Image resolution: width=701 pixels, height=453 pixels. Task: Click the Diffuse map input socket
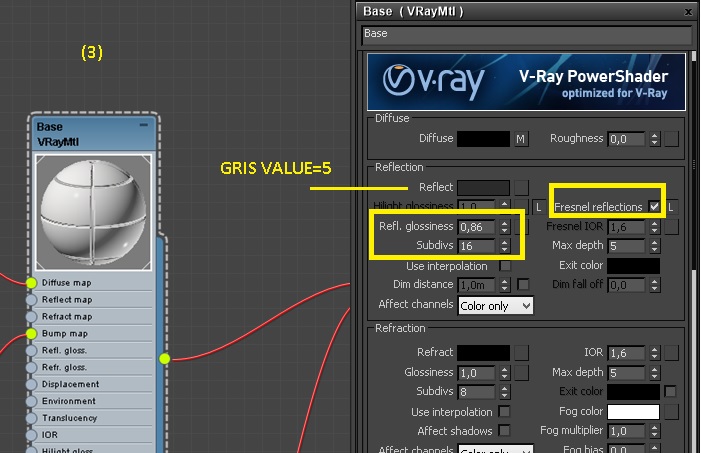coord(31,283)
